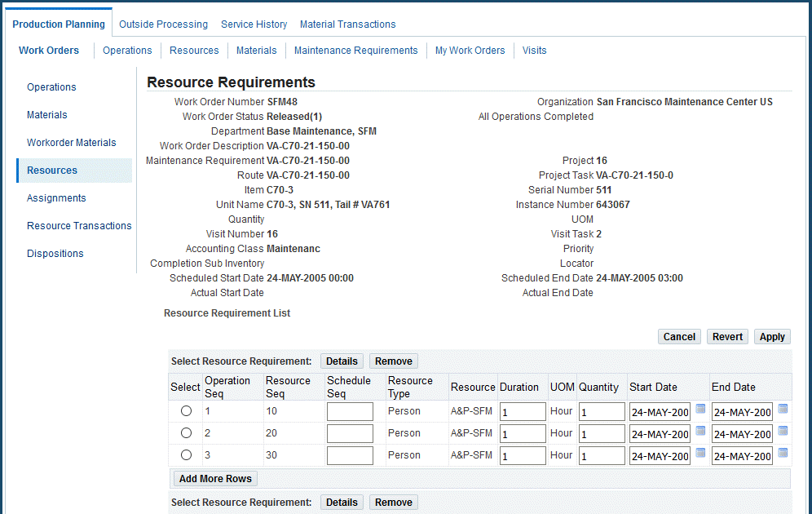
Task: Open Start Date calendar for operation 2
Action: tap(700, 432)
